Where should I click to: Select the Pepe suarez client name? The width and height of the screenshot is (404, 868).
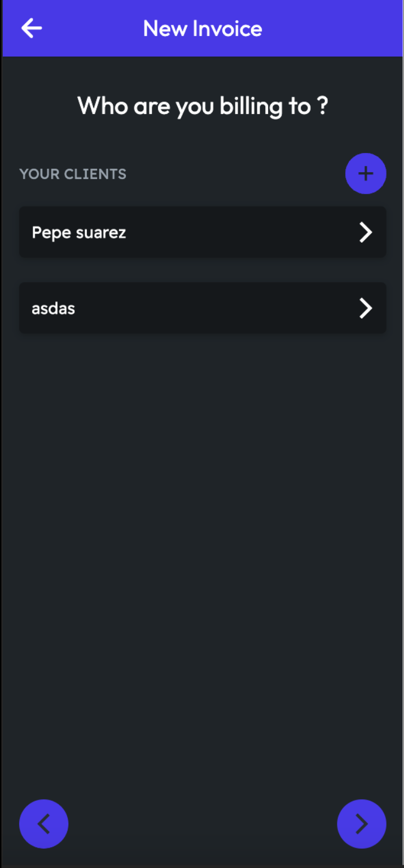79,232
